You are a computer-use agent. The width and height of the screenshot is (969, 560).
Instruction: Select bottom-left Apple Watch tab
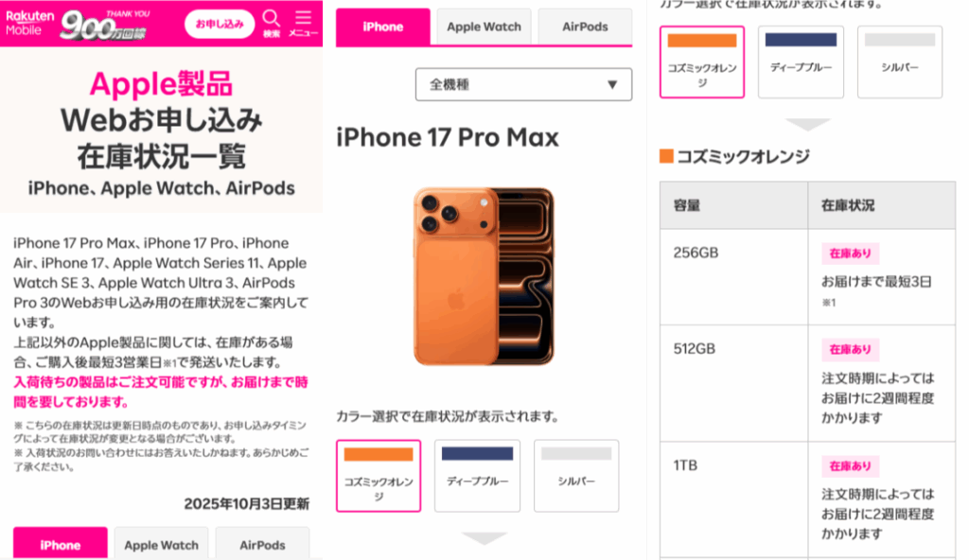click(x=161, y=544)
